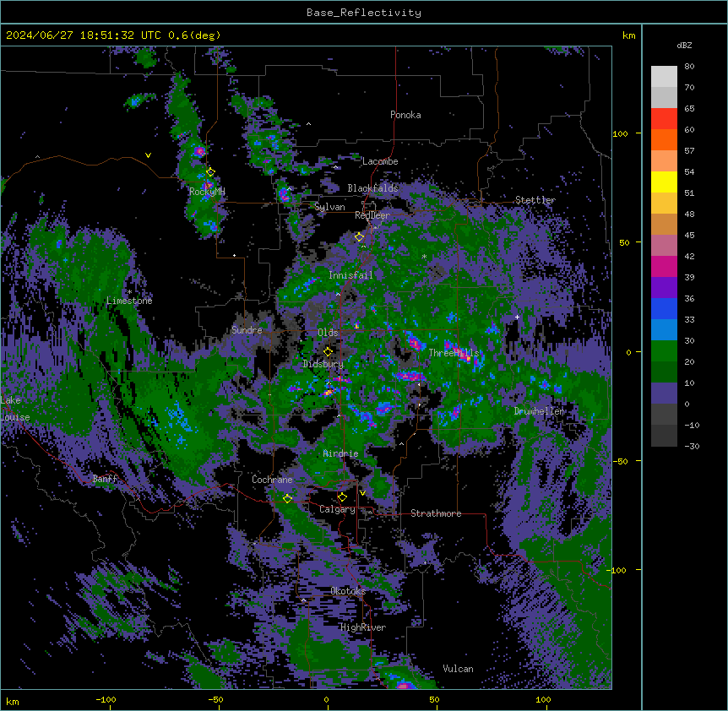Click the yellow diamond between Olds and Didsbury

click(x=329, y=352)
